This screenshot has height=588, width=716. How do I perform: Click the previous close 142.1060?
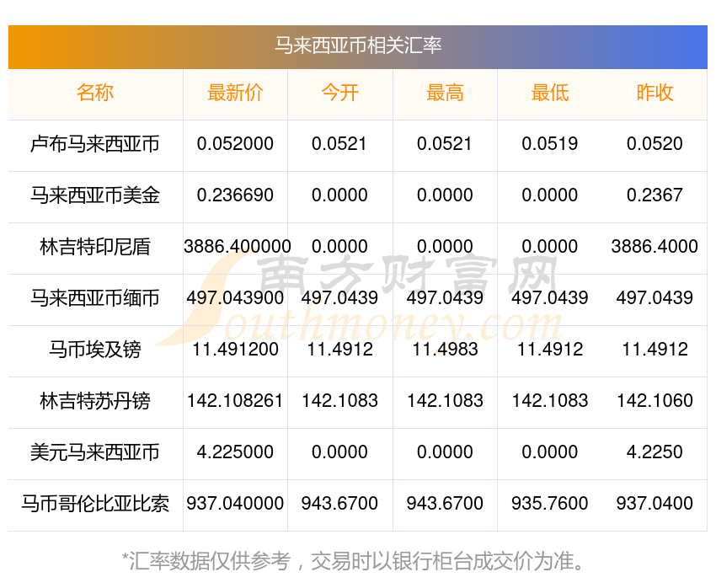pos(655,401)
